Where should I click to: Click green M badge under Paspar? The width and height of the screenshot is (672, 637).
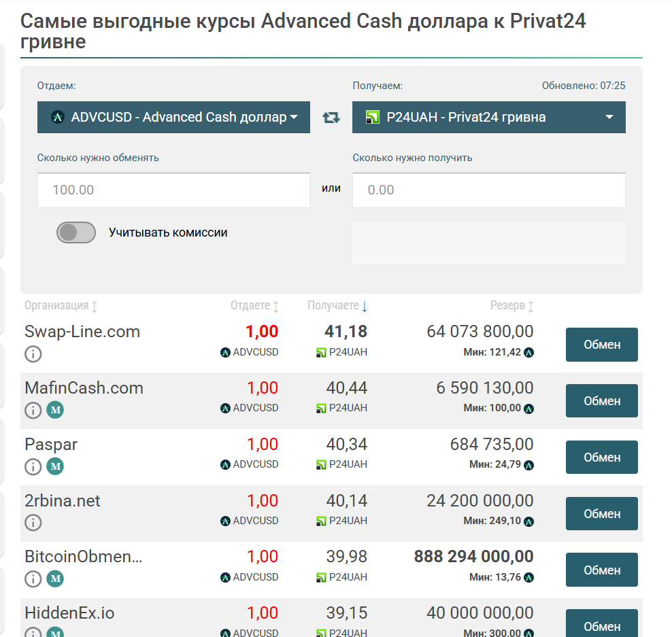55,466
